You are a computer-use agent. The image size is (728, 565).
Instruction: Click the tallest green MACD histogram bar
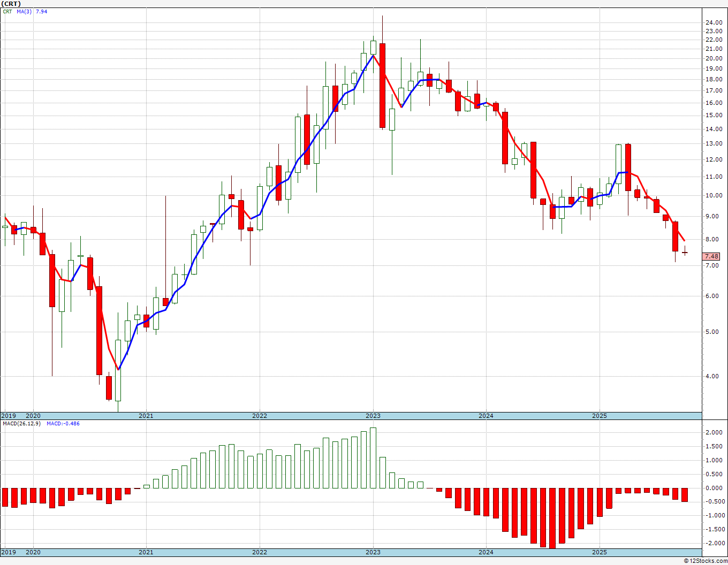[x=373, y=457]
